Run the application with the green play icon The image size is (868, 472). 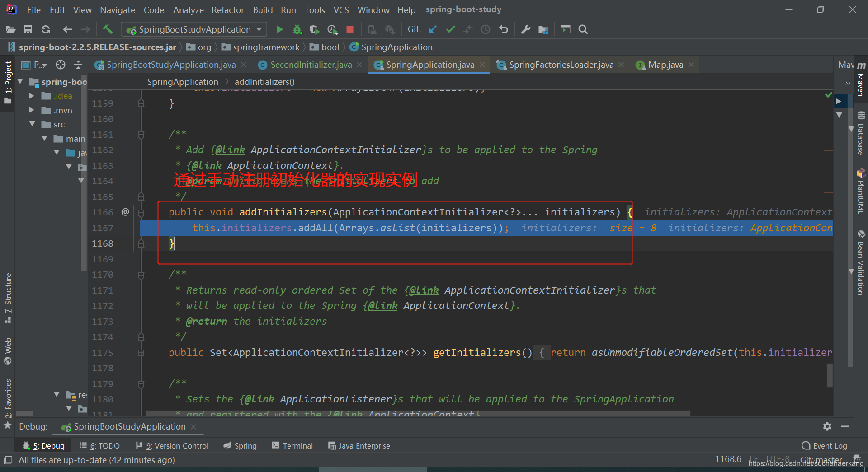279,29
